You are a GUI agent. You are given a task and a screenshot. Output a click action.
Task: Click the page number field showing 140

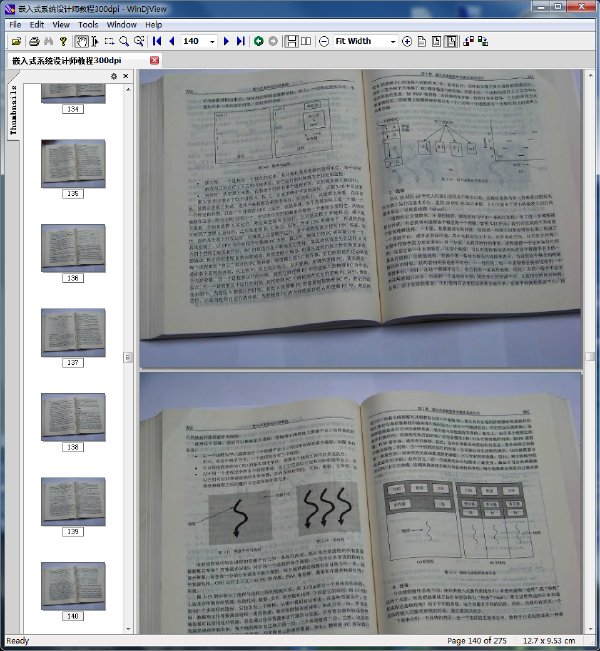click(194, 41)
